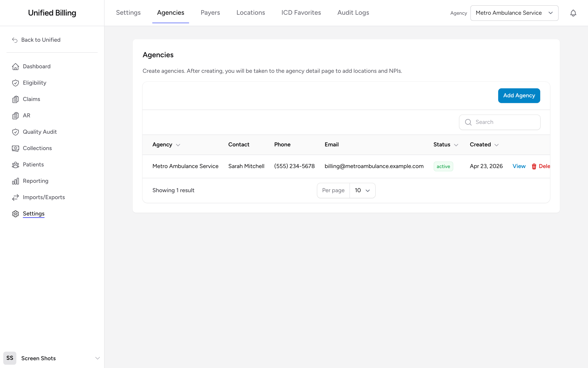588x368 pixels.
Task: Click the Showing 1 result text
Action: [173, 190]
